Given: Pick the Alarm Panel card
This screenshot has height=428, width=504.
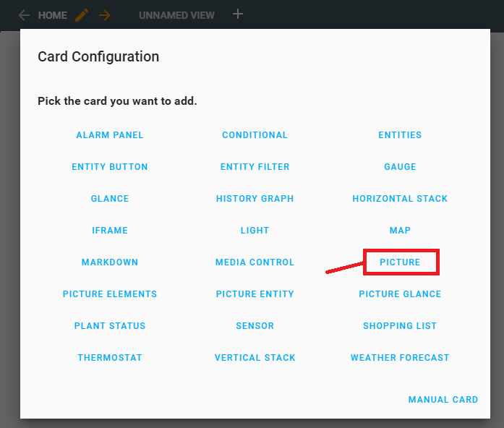Looking at the screenshot, I should tap(110, 135).
